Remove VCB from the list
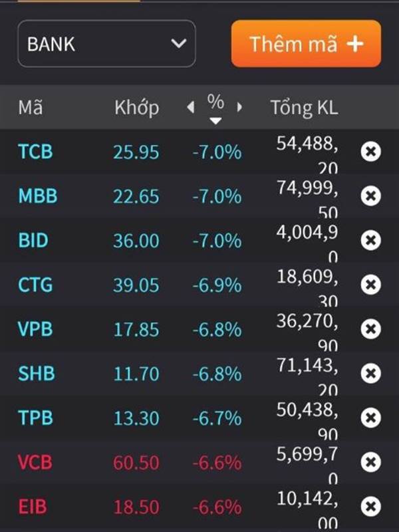Screen dimensions: 399x532 click(x=370, y=462)
